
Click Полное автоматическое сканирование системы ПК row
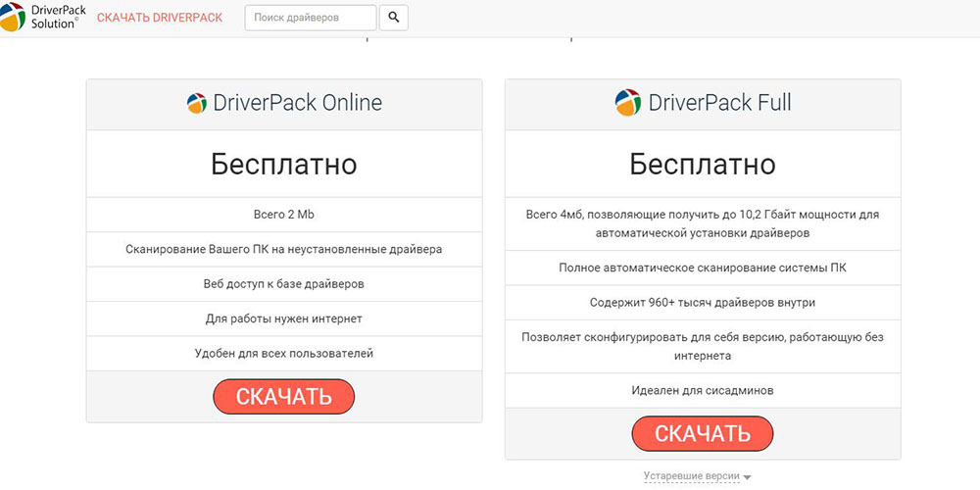[x=703, y=269]
